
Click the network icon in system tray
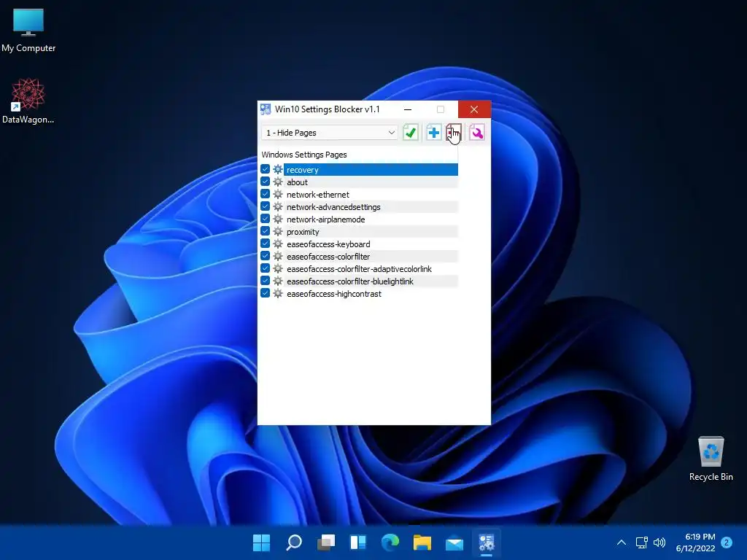(641, 542)
